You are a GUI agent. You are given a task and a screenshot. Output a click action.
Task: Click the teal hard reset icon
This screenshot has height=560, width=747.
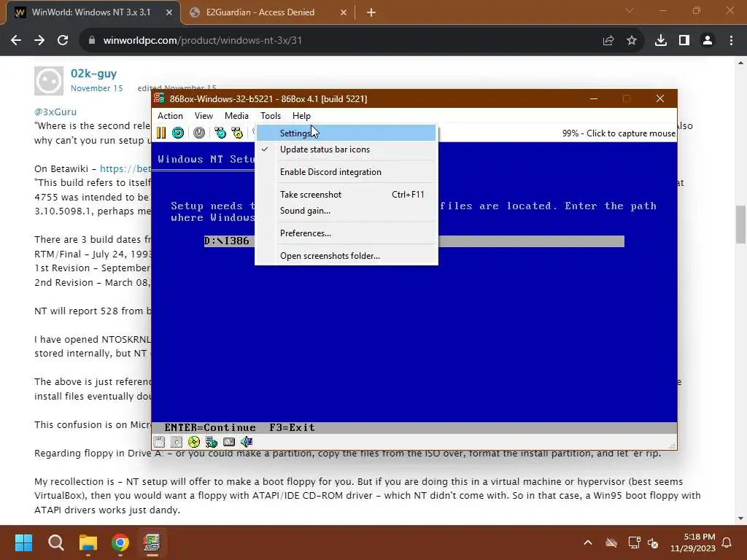178,133
